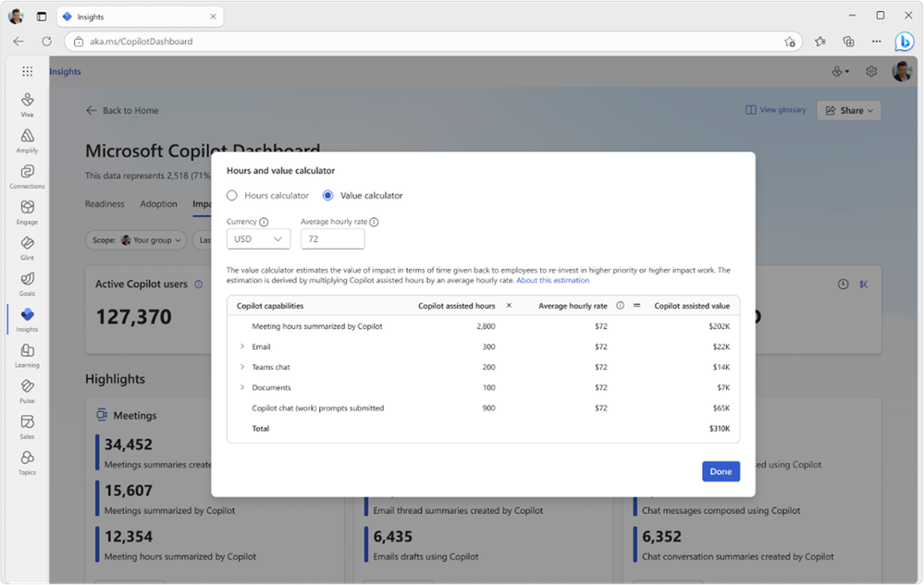
Task: Toggle the browser vertical tabs icon
Action: tap(42, 17)
